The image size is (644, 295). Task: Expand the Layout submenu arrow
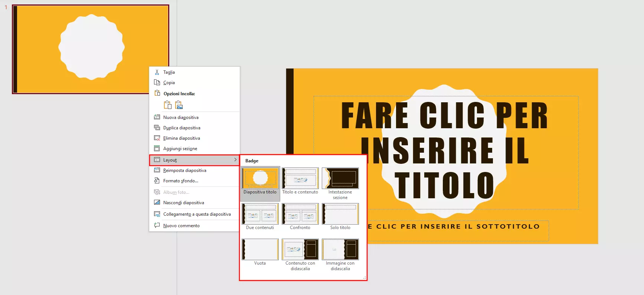[x=235, y=160]
